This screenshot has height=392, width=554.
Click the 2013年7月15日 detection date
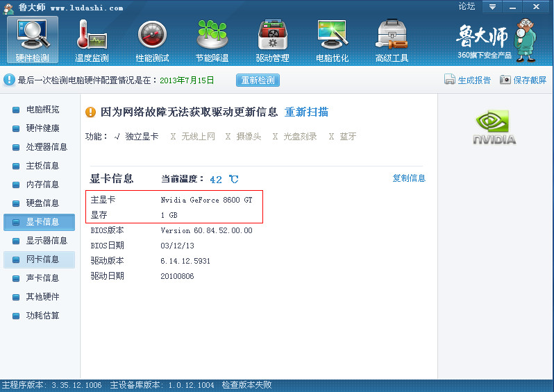coord(187,80)
